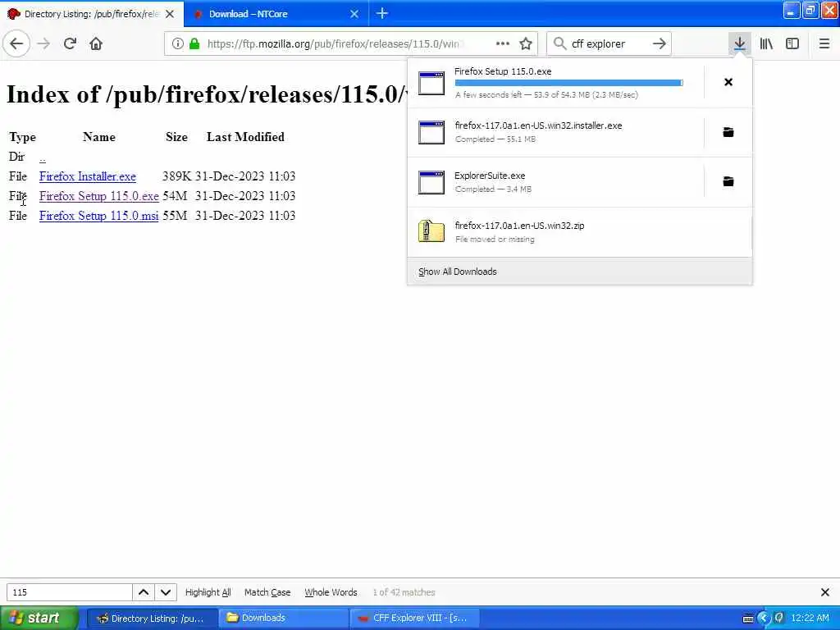840x630 pixels.
Task: Toggle Match Case in find bar
Action: click(267, 592)
